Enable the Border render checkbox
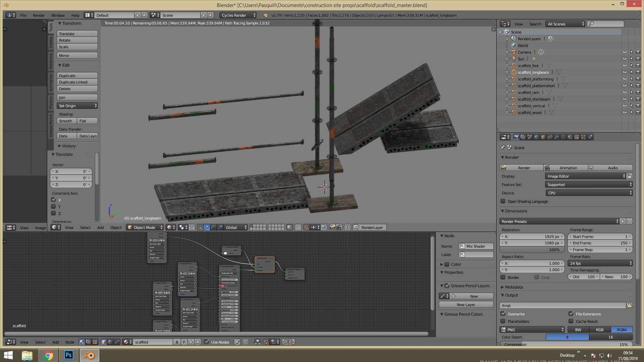The width and height of the screenshot is (644, 362). [503, 277]
